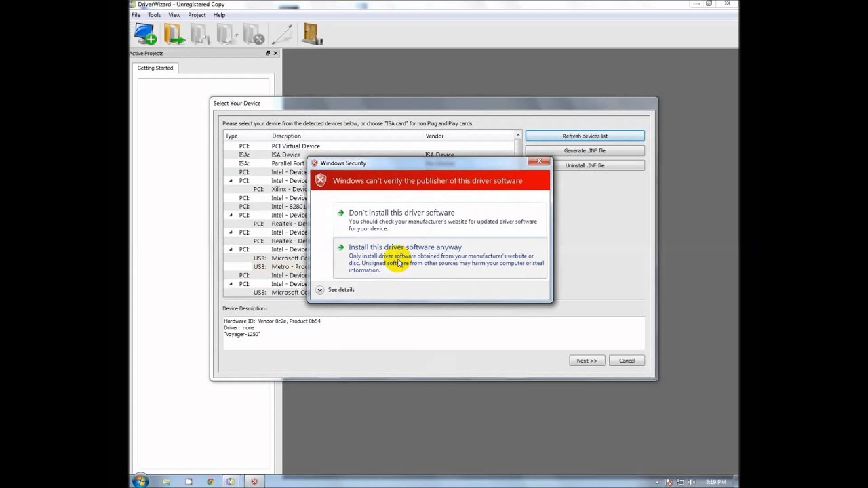This screenshot has height=488, width=868.
Task: Click the greyed folder-with-pencil edit project icon
Action: pos(226,34)
